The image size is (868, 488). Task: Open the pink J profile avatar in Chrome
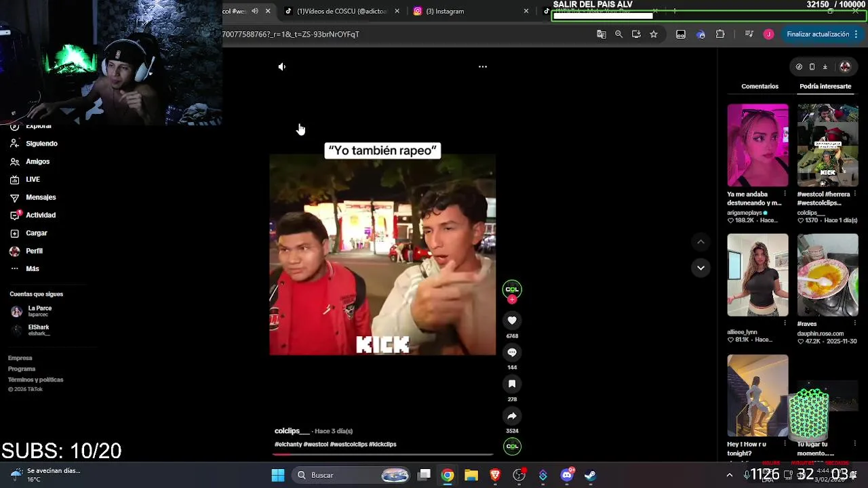pos(768,34)
